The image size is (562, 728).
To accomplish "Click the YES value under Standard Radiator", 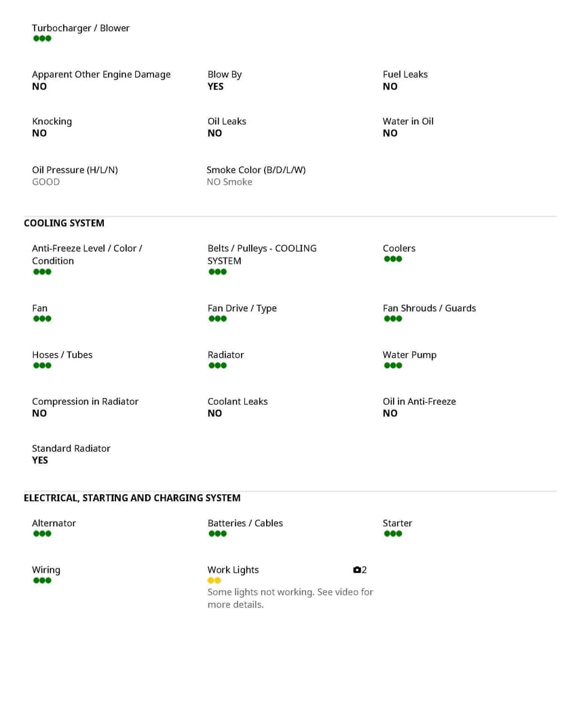I will (x=40, y=460).
